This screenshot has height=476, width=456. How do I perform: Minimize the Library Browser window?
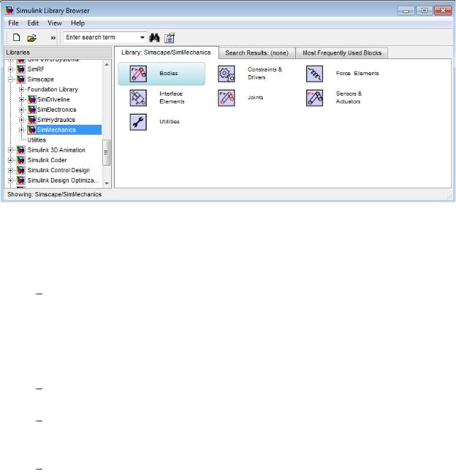click(406, 11)
